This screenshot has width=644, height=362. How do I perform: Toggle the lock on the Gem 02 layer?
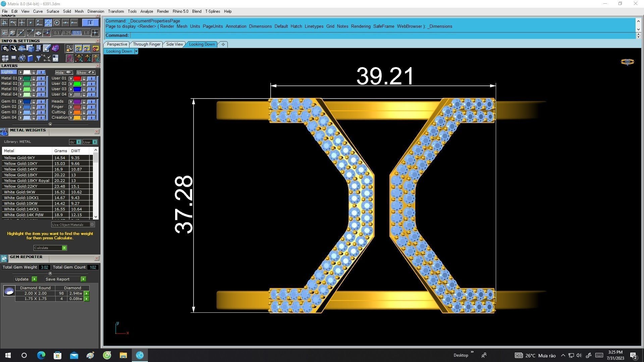34,107
